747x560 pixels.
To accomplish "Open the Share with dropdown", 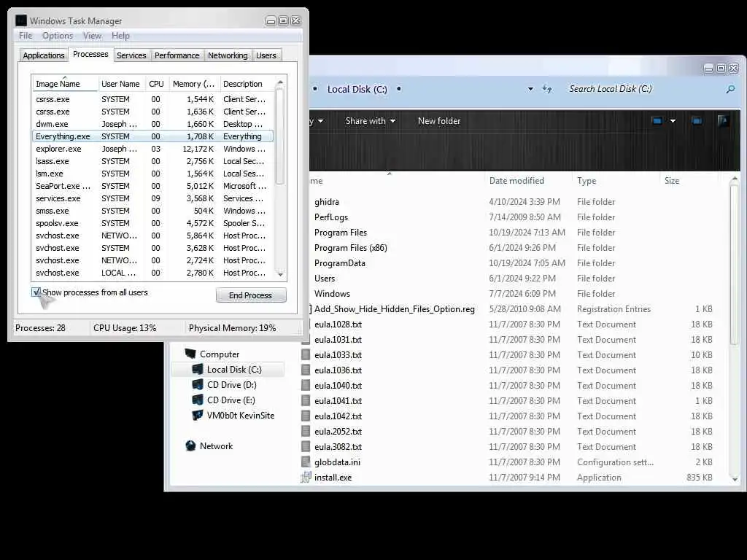I will click(x=370, y=121).
